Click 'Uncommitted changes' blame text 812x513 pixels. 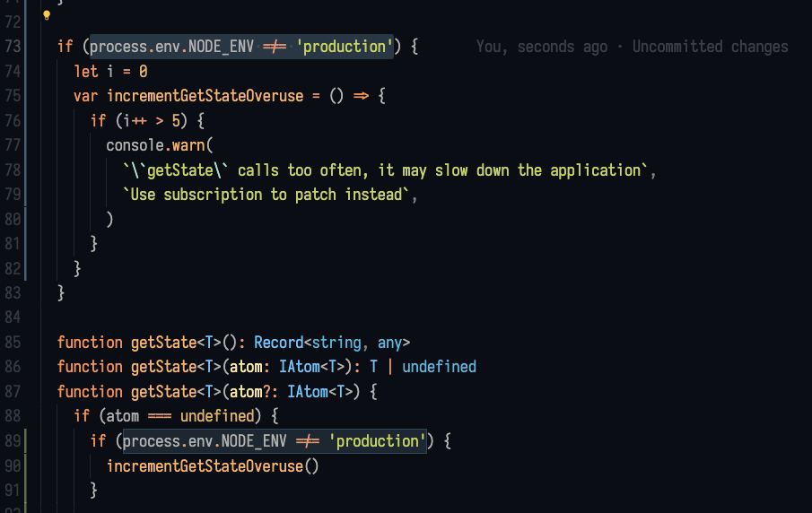(710, 47)
